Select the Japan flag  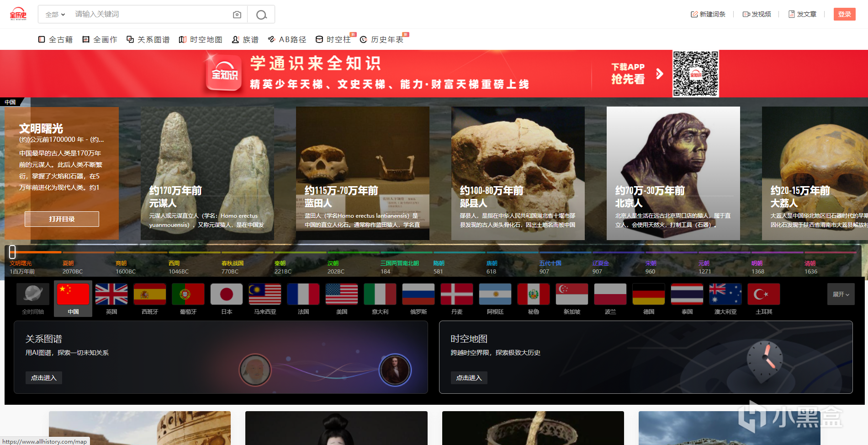[227, 294]
